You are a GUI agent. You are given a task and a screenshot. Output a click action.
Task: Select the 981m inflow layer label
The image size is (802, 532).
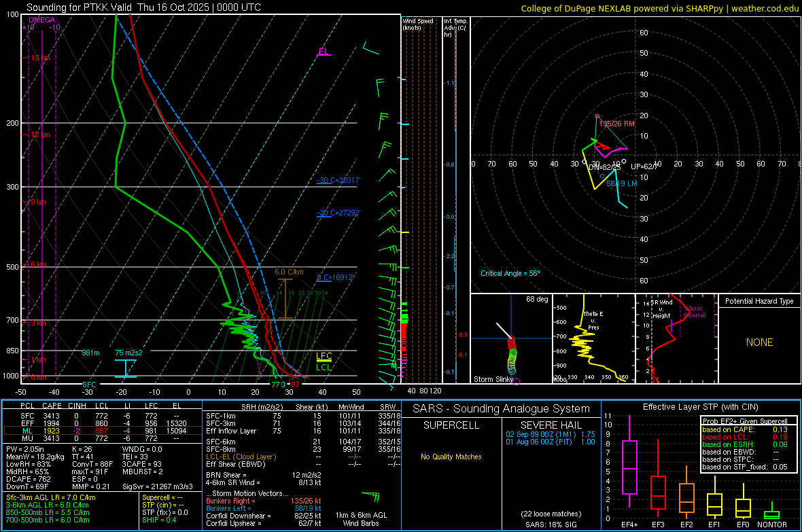[90, 353]
